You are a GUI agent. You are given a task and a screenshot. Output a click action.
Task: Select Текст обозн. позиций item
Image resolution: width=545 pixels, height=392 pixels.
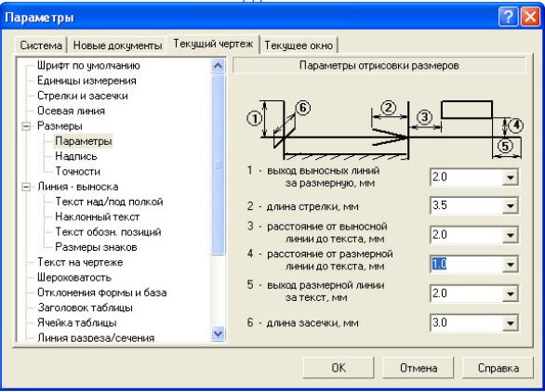coord(108,232)
